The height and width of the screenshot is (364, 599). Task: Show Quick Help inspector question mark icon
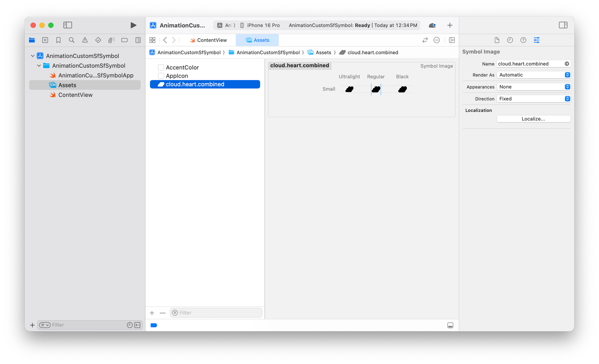point(523,40)
